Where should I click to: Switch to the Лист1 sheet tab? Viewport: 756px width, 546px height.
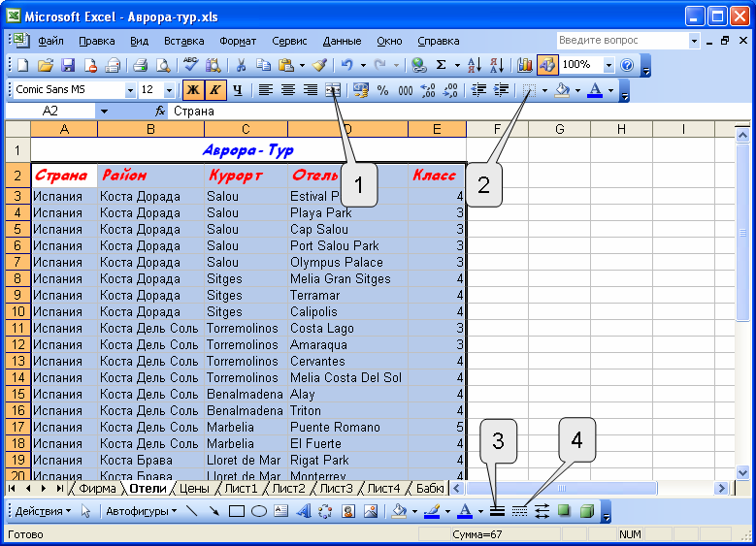(x=241, y=489)
